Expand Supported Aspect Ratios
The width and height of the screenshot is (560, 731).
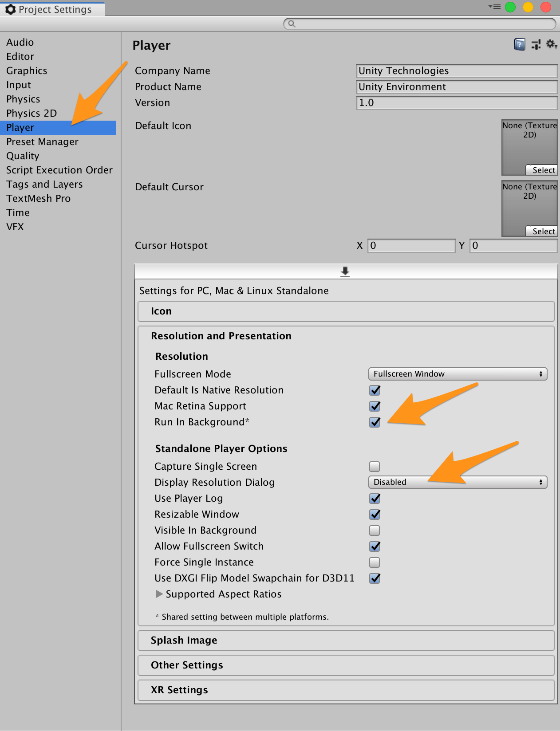click(160, 594)
